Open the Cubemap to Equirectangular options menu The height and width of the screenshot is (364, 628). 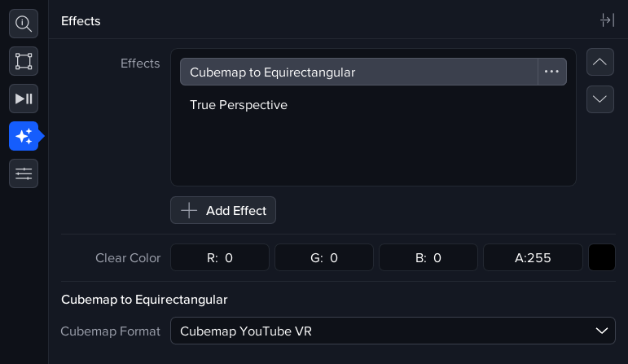(551, 72)
